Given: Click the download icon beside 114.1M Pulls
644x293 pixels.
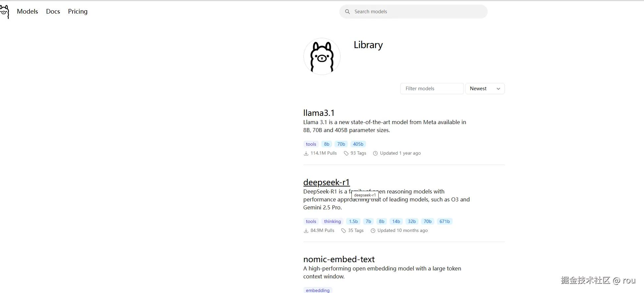Looking at the screenshot, I should coord(306,153).
